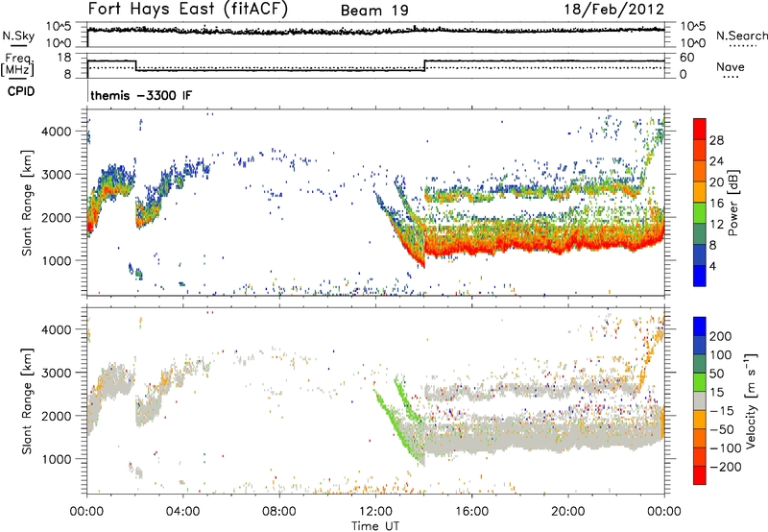Click the gray Velocity segment between 15 and -15

click(x=700, y=400)
